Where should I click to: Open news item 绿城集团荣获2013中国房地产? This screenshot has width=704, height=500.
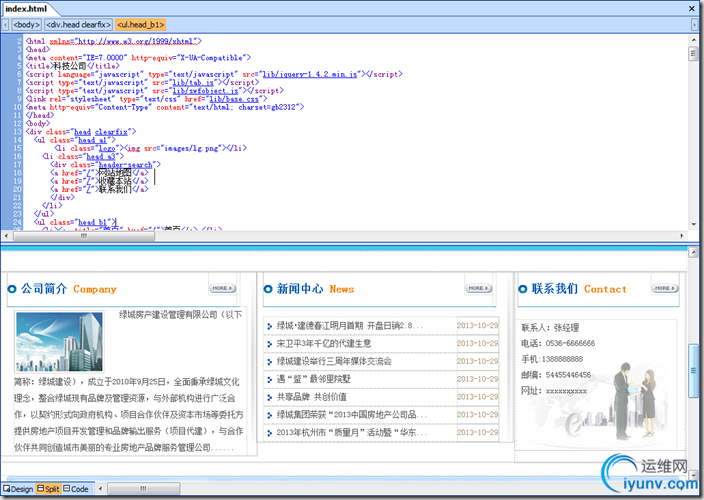[352, 415]
